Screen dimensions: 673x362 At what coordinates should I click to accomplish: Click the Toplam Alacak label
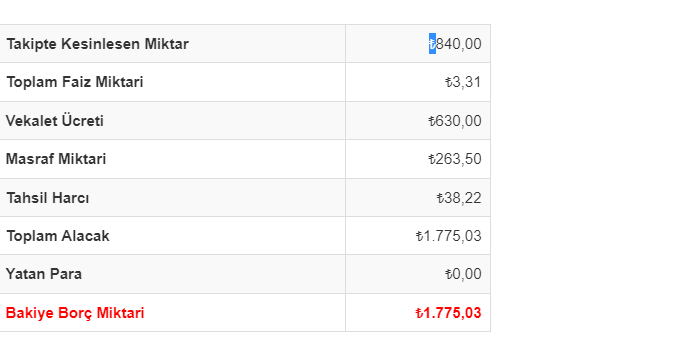tap(58, 236)
